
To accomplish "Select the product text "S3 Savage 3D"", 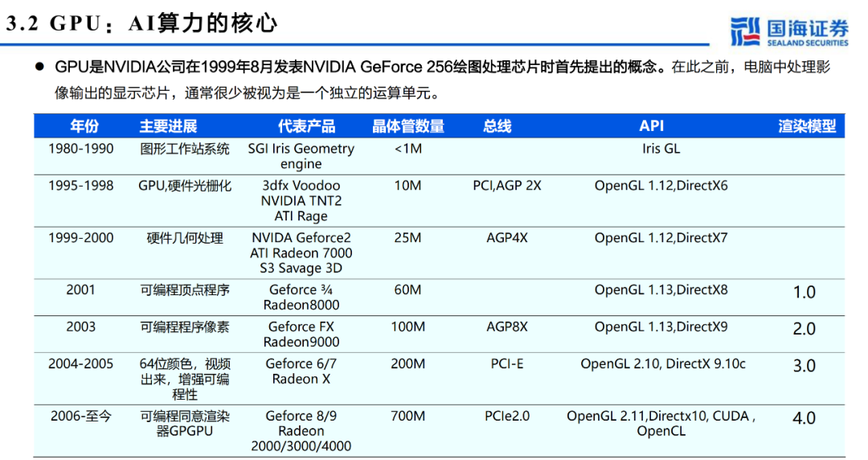I will [x=301, y=269].
